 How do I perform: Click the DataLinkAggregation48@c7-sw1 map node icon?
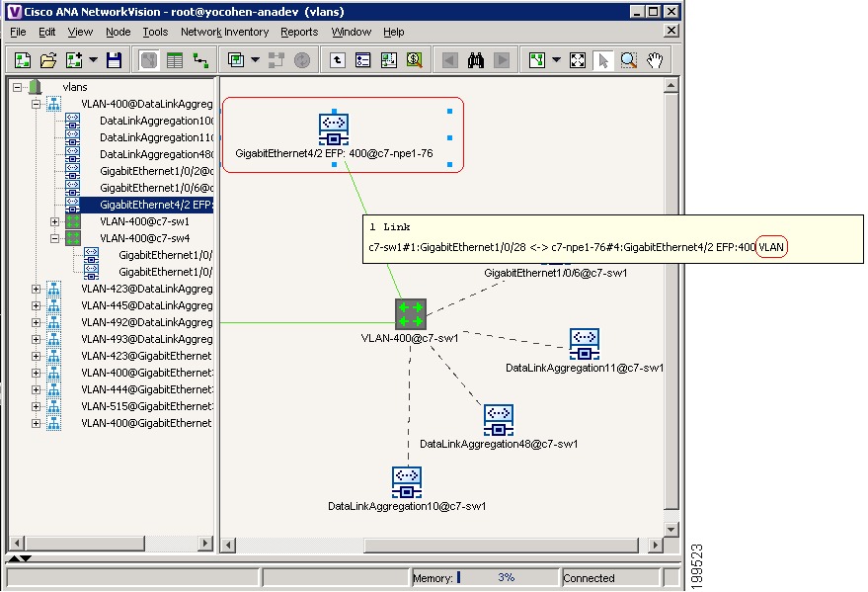tap(499, 420)
